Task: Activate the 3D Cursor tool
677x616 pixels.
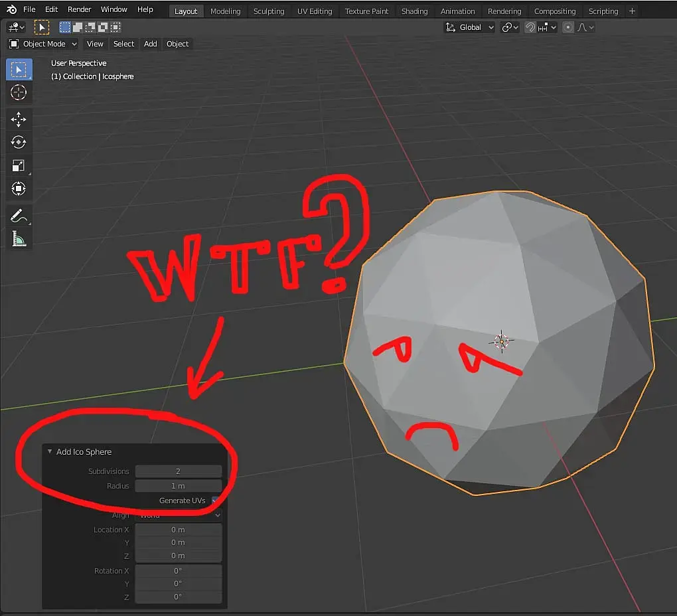Action: pos(19,92)
